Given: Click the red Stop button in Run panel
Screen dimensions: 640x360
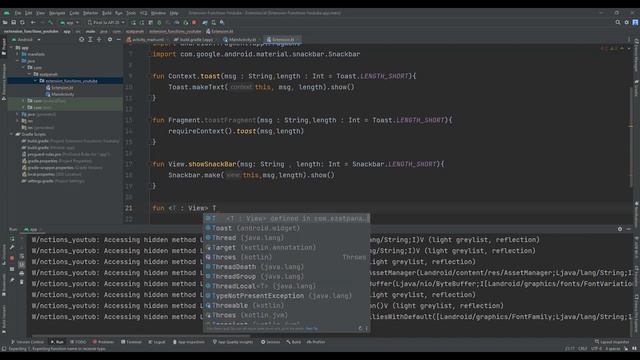Looking at the screenshot, I should click(x=12, y=258).
